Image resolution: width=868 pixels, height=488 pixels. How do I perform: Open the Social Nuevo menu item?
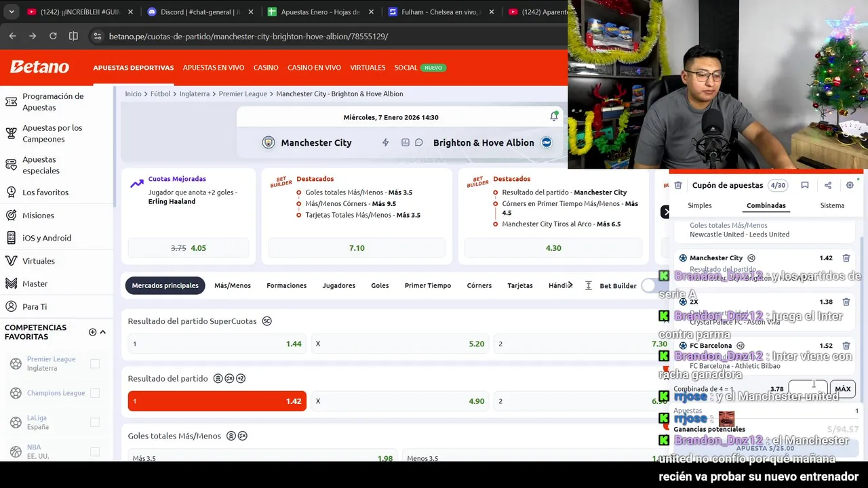[x=419, y=68]
